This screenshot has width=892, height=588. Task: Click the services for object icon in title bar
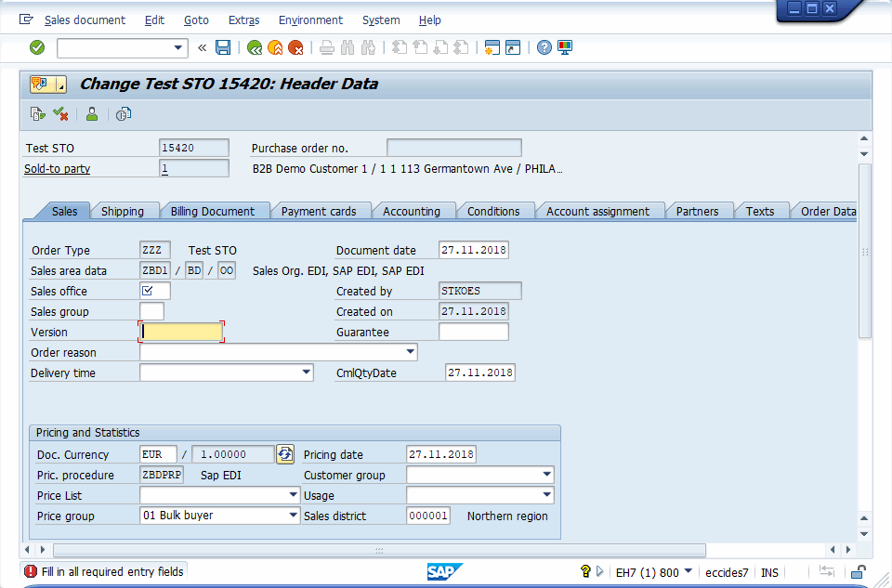pos(41,85)
